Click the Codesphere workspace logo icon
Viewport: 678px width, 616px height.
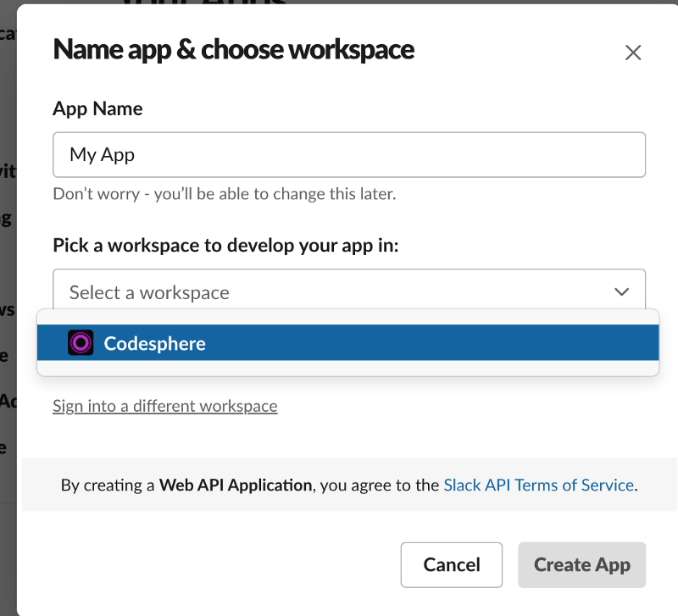(81, 343)
